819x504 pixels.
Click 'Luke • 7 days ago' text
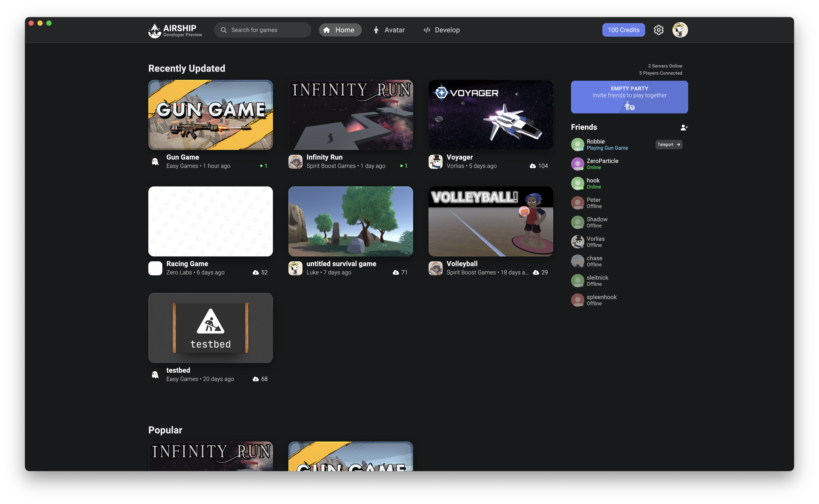(329, 273)
